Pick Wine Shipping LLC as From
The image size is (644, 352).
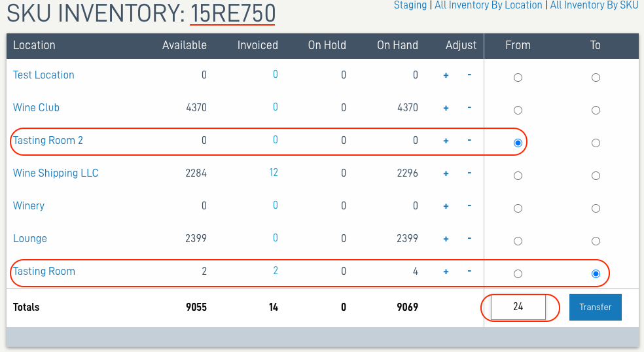(518, 176)
